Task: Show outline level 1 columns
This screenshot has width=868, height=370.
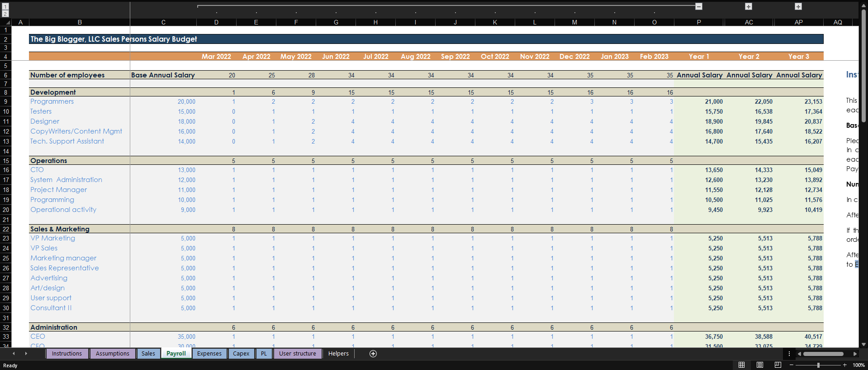Action: [x=5, y=7]
